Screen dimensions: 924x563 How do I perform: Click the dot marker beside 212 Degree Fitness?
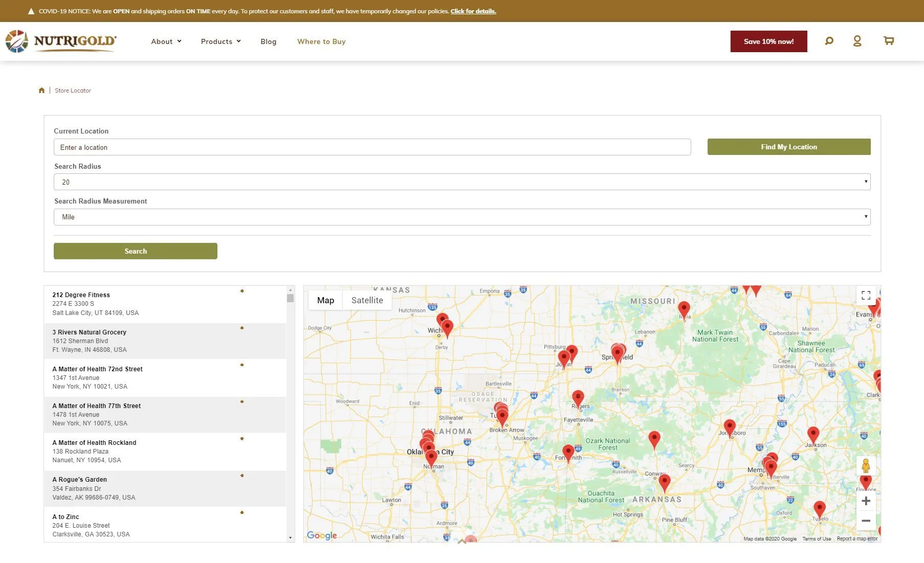(242, 291)
